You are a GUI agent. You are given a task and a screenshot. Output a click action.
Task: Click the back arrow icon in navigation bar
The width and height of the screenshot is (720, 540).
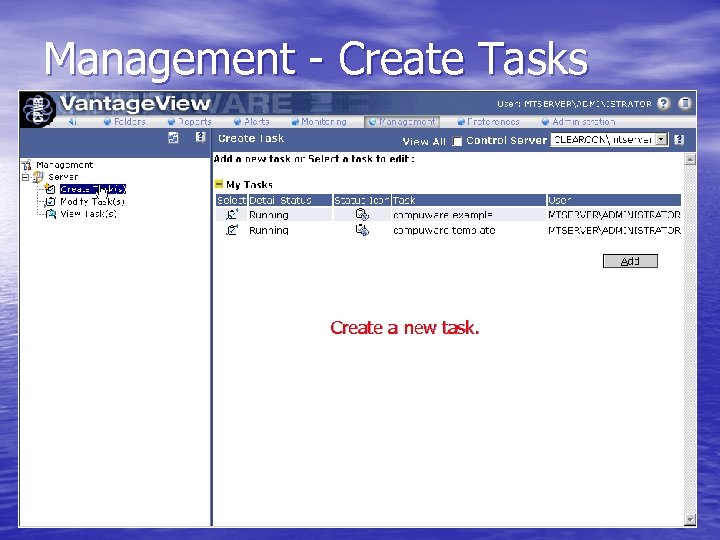click(x=72, y=122)
